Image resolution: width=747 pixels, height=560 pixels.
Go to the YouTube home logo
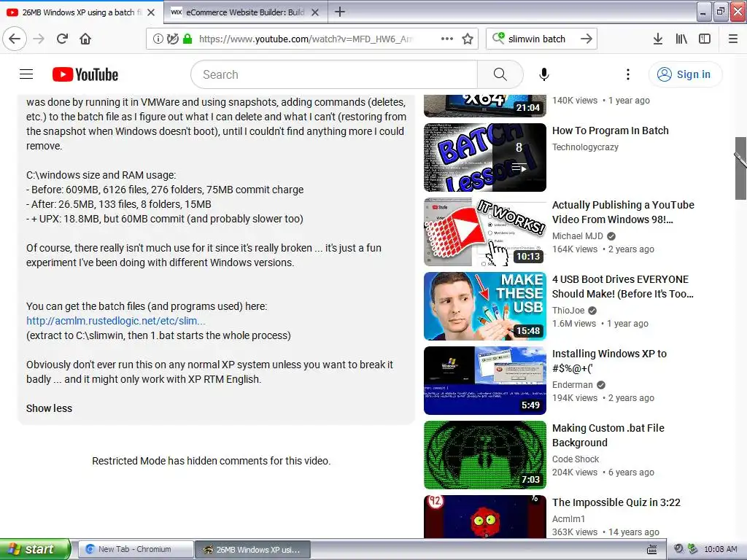tap(85, 74)
